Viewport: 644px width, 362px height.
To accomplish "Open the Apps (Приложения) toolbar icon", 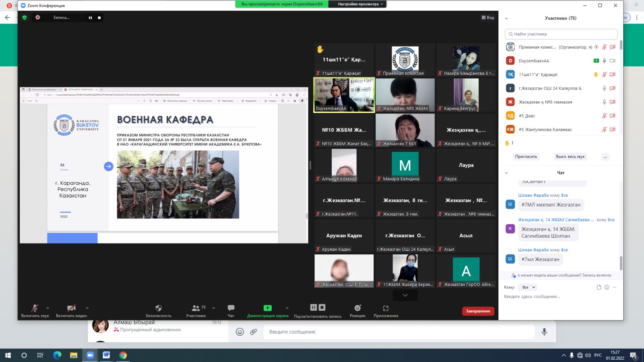I will [x=385, y=308].
